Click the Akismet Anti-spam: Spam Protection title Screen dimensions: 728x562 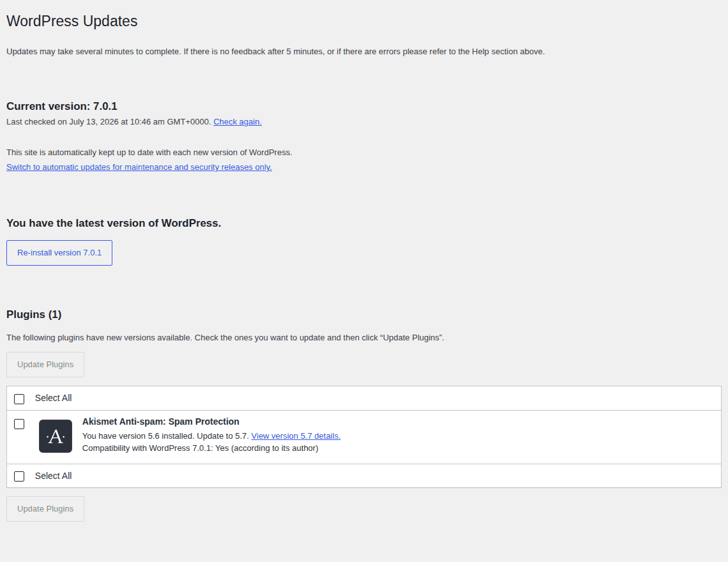point(161,421)
